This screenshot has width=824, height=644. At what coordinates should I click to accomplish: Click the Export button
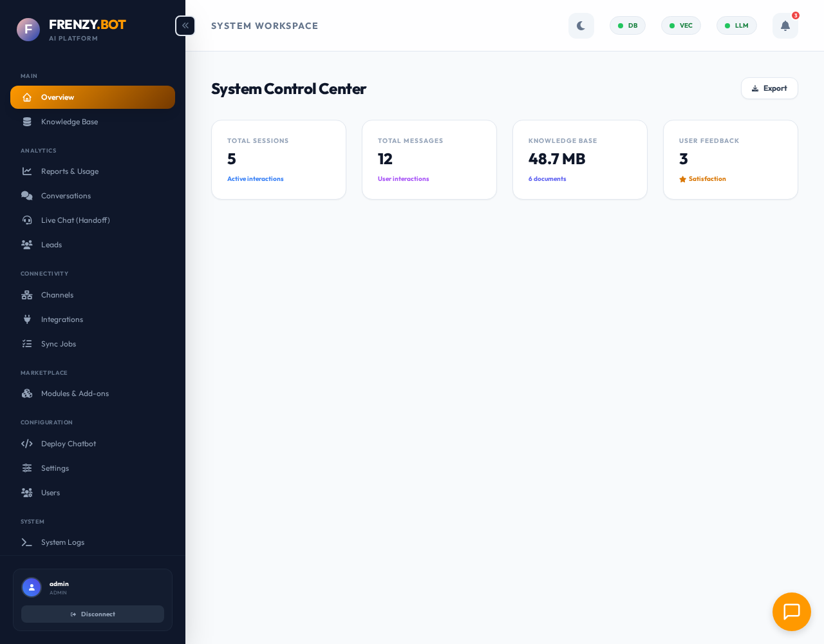point(769,88)
